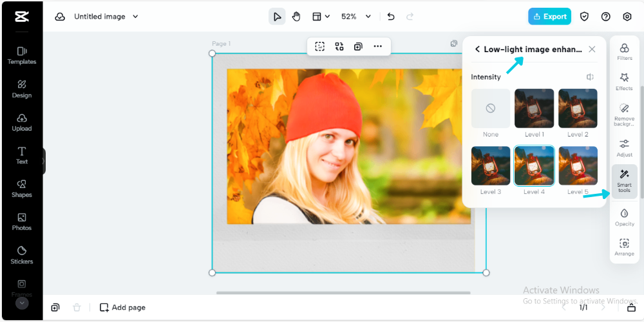Select the hand pan tool
This screenshot has width=644, height=322.
tap(296, 17)
